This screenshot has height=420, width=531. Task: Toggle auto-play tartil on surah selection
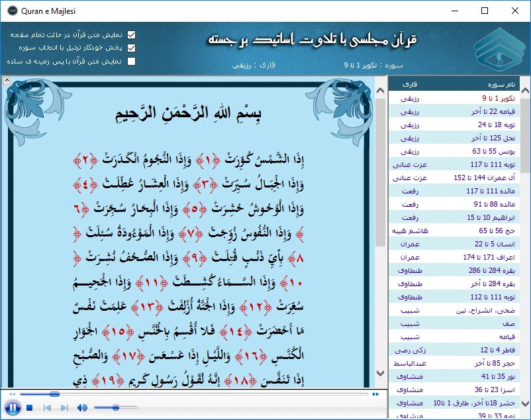click(x=131, y=48)
